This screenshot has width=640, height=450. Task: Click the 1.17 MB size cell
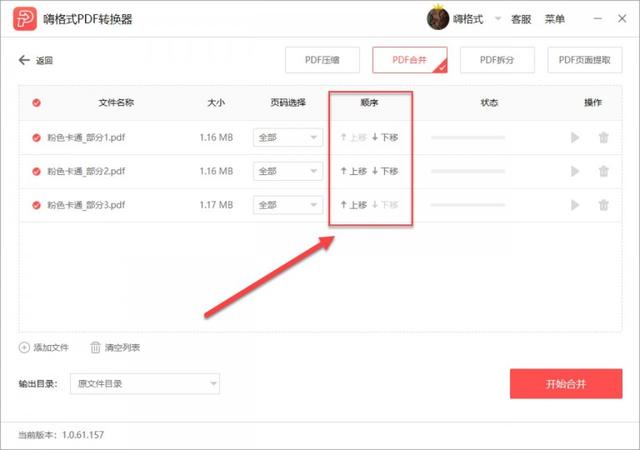(216, 205)
